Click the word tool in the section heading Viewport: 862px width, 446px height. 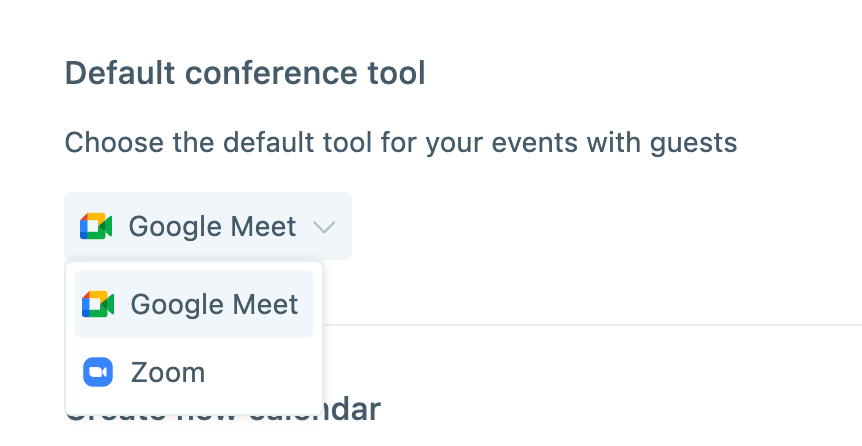[x=396, y=73]
